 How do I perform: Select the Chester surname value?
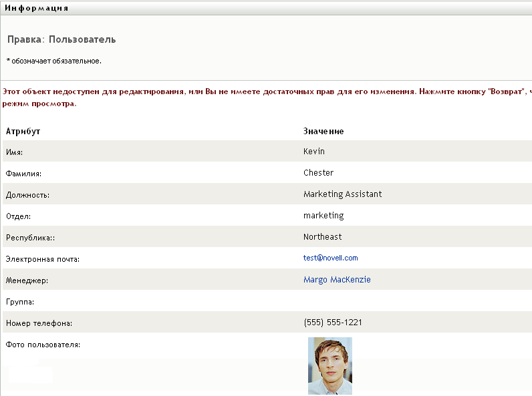pos(318,173)
